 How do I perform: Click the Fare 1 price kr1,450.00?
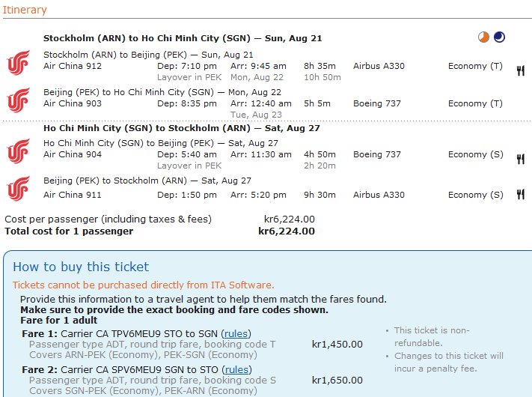[x=337, y=345]
